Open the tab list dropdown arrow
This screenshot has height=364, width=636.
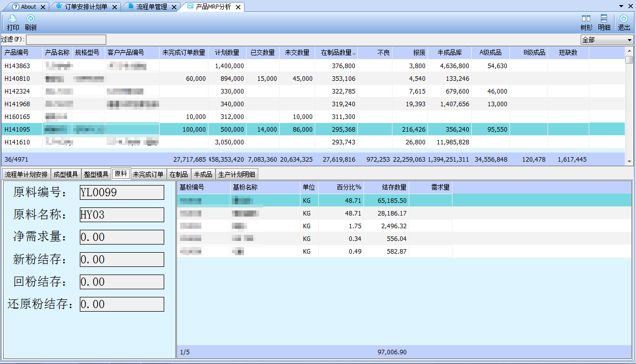pos(621,6)
